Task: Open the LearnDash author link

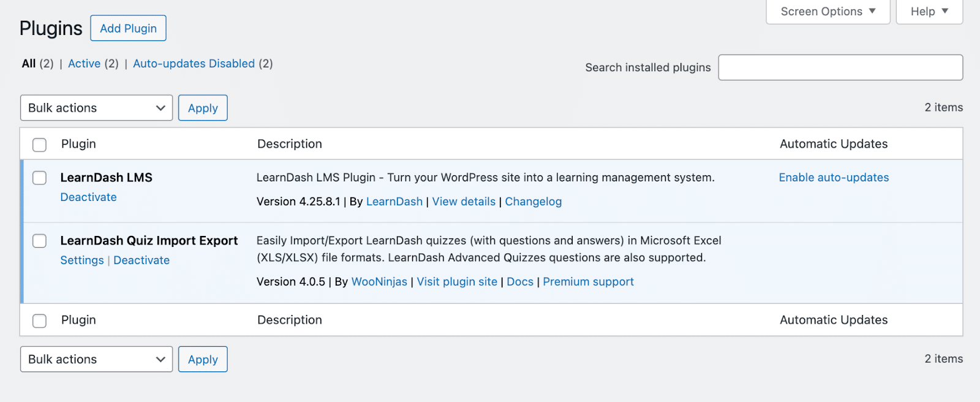Action: tap(394, 202)
